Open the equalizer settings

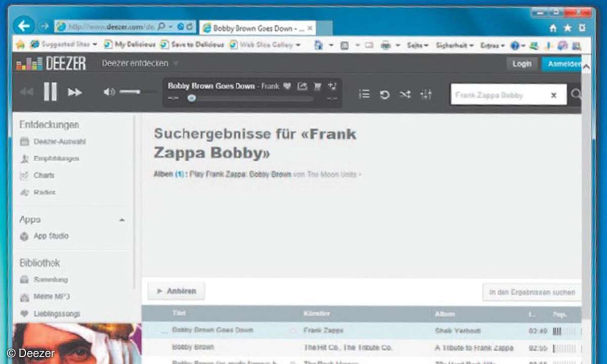coord(426,94)
